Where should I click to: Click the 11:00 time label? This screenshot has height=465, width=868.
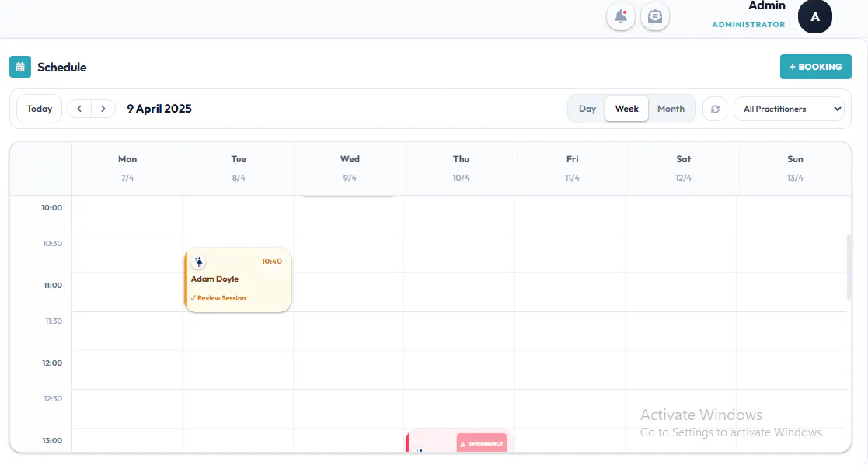click(53, 286)
